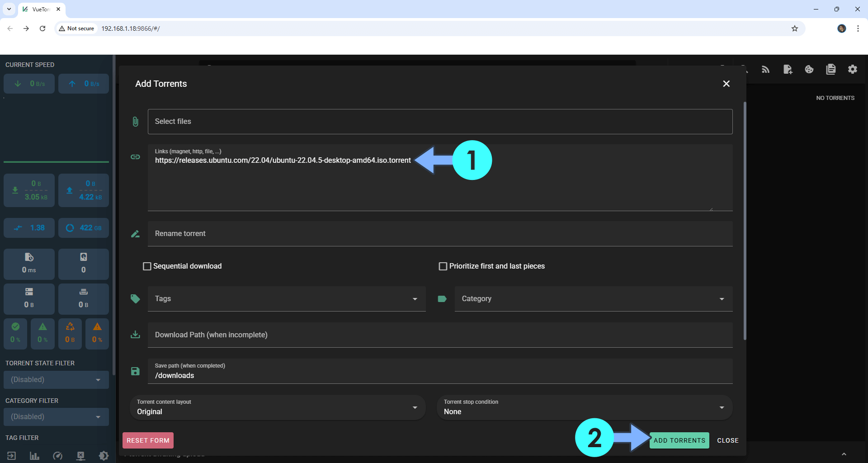Toggle alternative speed gauge icon

click(x=57, y=456)
